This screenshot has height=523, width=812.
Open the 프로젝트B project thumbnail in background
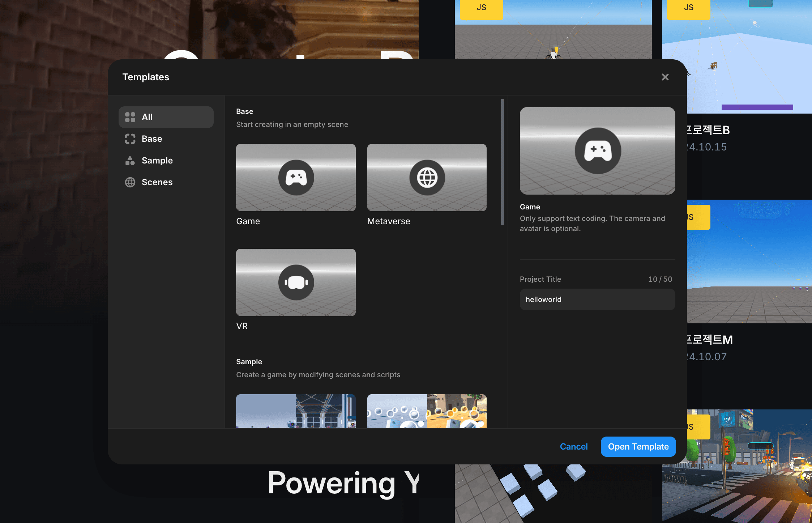[749, 57]
